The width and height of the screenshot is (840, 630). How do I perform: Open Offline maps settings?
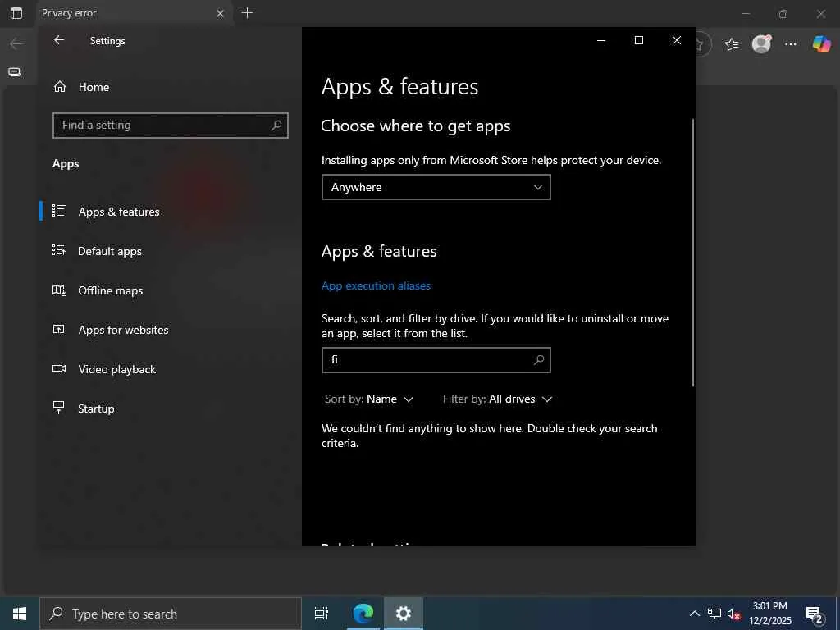pyautogui.click(x=111, y=290)
